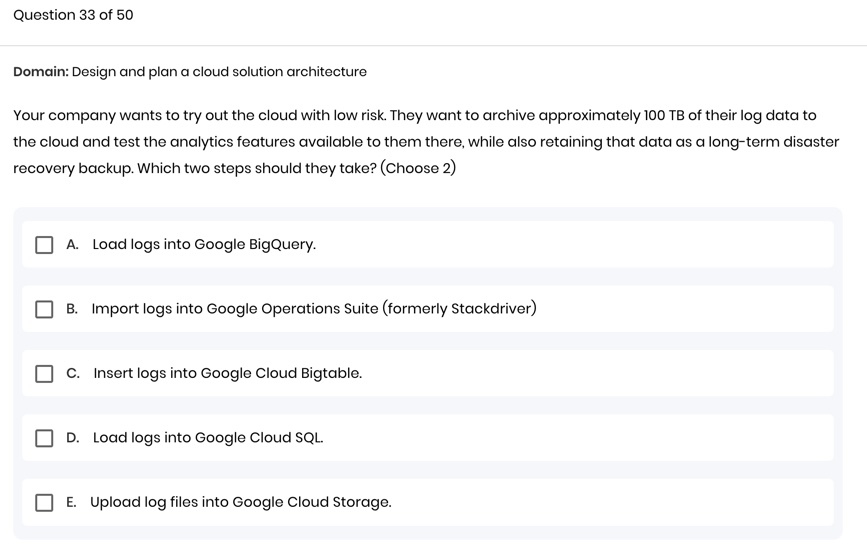The width and height of the screenshot is (867, 553).
Task: Select 'Upload log files into Google Cloud Storage'
Action: 241,503
